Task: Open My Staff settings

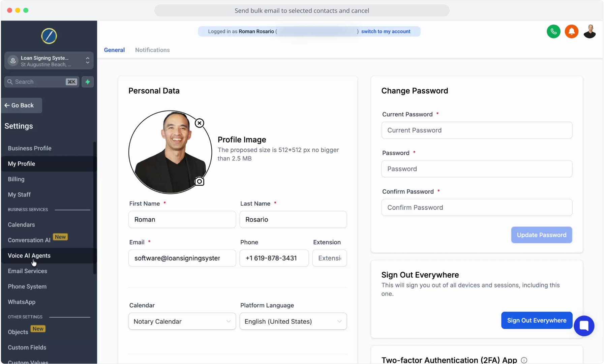Action: click(x=19, y=195)
